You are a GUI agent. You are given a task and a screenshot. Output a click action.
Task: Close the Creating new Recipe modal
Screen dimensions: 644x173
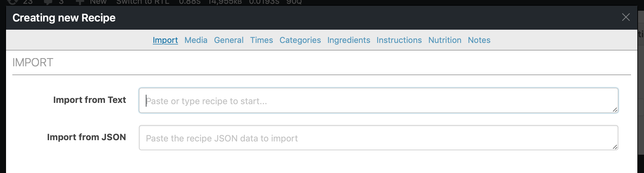tap(626, 17)
